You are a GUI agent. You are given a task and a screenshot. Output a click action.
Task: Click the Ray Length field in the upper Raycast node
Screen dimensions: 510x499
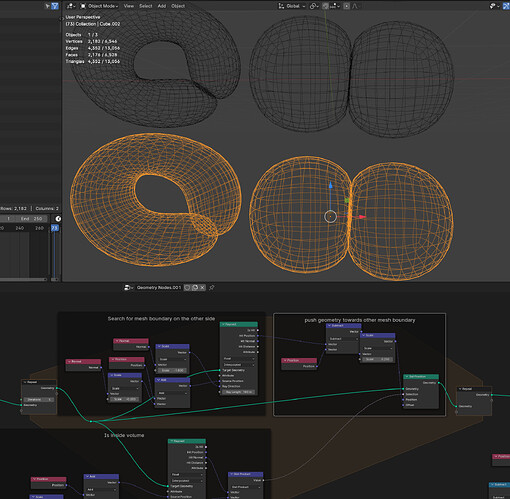point(239,392)
